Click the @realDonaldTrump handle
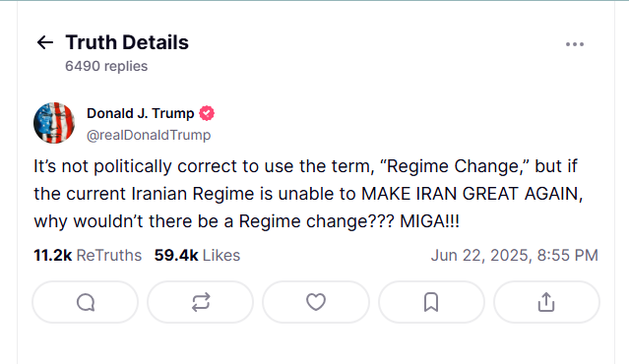629x364 pixels. click(149, 135)
